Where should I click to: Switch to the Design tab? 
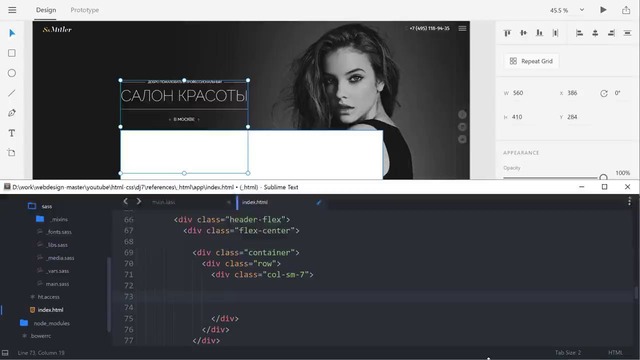(46, 10)
